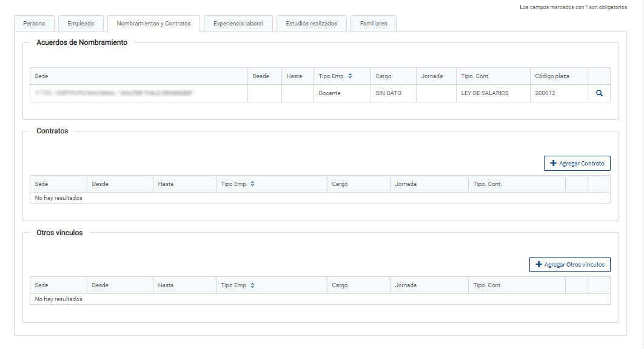Click the LEY DE SALARIOS cell

point(485,93)
